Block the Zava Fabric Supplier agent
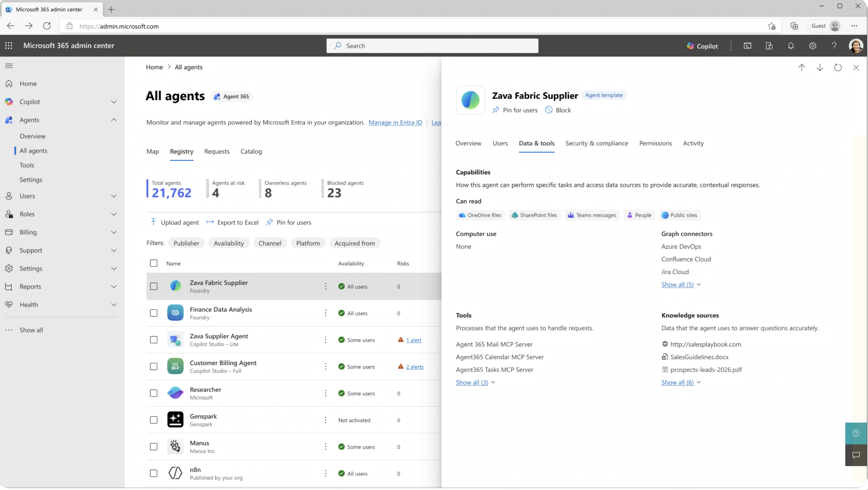The image size is (868, 490). point(558,110)
